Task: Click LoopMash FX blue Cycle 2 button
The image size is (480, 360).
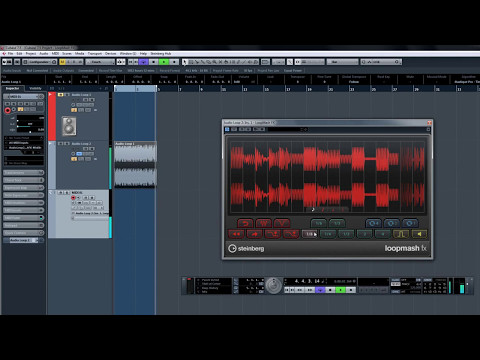Action: [x=392, y=223]
